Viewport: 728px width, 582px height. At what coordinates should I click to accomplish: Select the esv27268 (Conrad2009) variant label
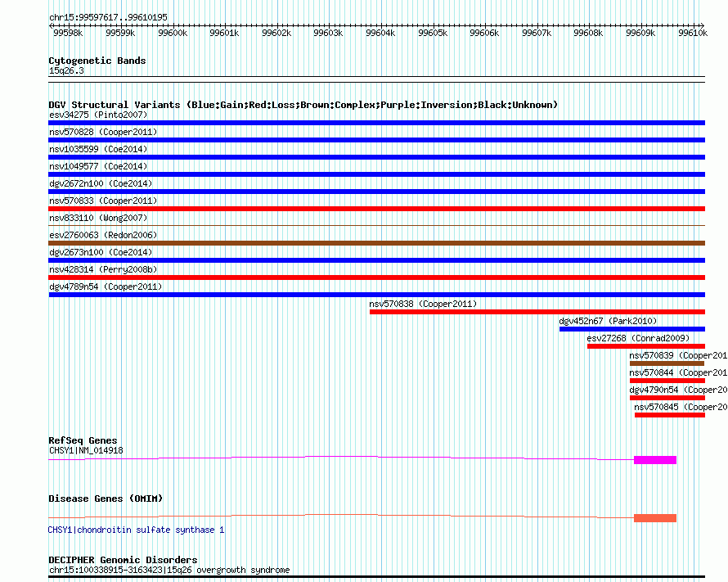tap(638, 338)
